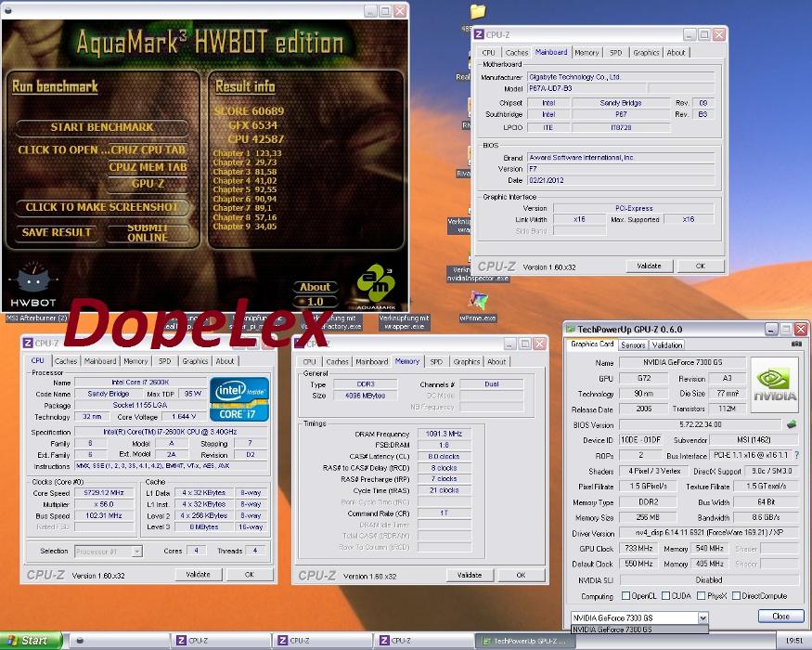Click the DRAM Frequency 1091.3 MHz field

click(444, 434)
